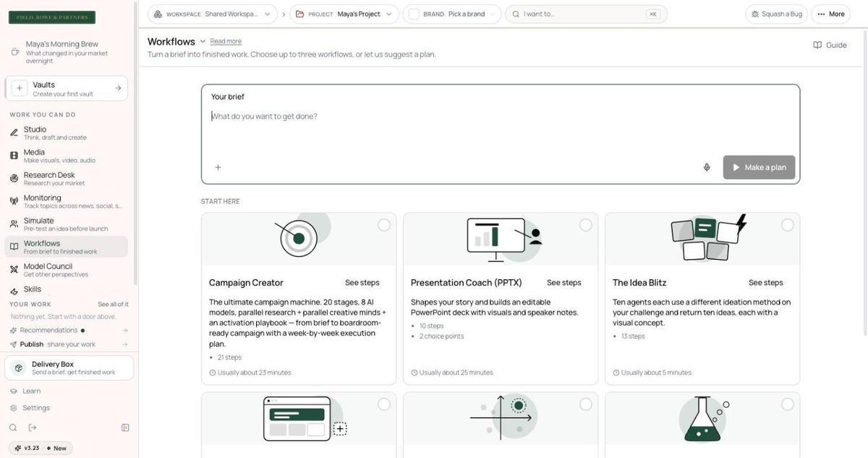868x458 pixels.
Task: Click the Delivery Box cube icon
Action: (19, 368)
